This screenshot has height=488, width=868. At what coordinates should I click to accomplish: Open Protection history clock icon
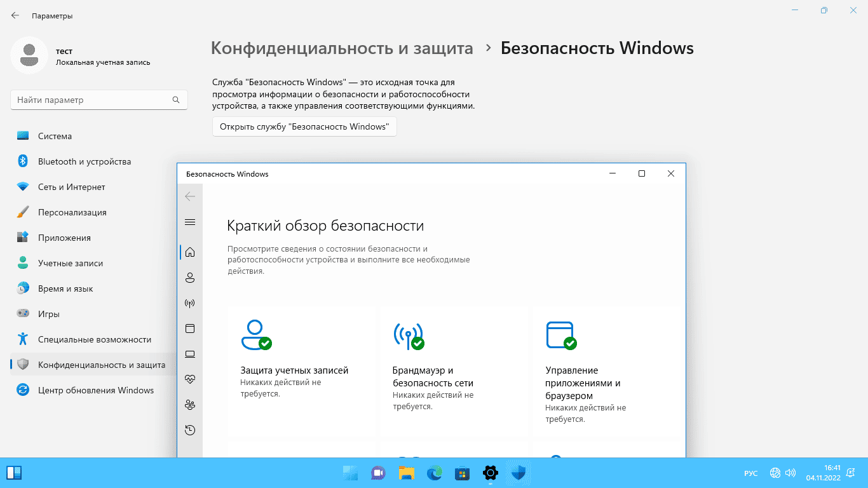tap(189, 430)
